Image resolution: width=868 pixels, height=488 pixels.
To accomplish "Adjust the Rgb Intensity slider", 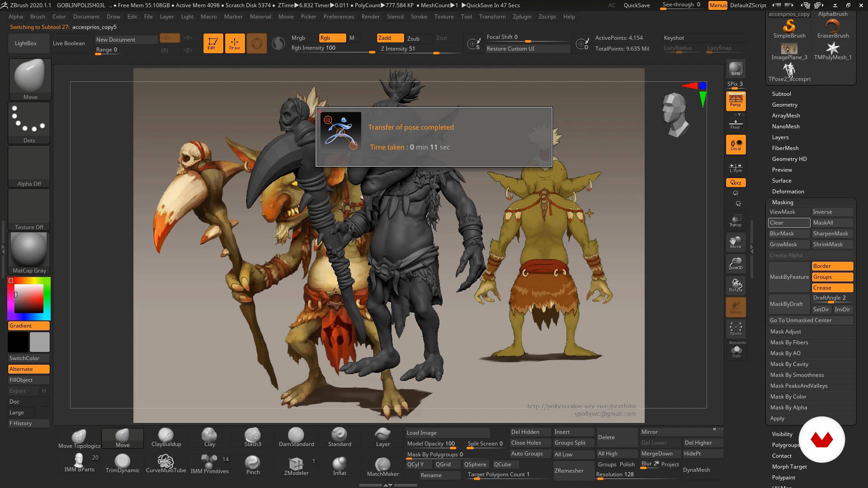I will [332, 48].
